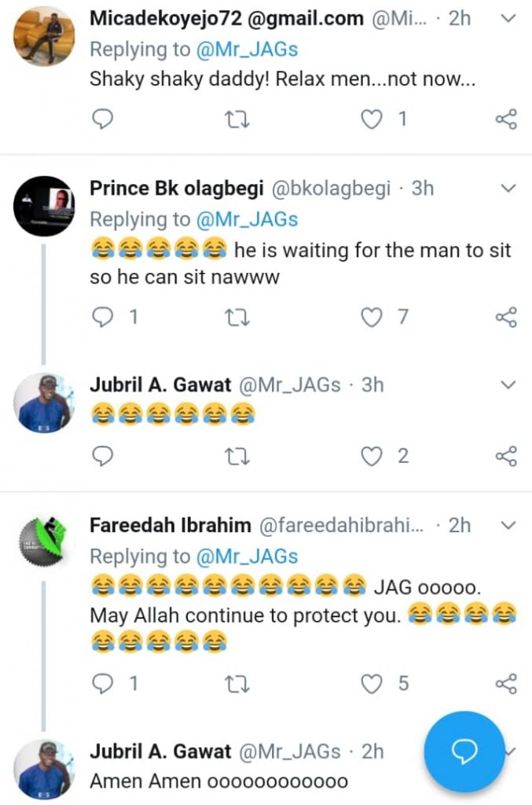
Task: Share Micadekoyejo72's tweet
Action: pyautogui.click(x=506, y=119)
